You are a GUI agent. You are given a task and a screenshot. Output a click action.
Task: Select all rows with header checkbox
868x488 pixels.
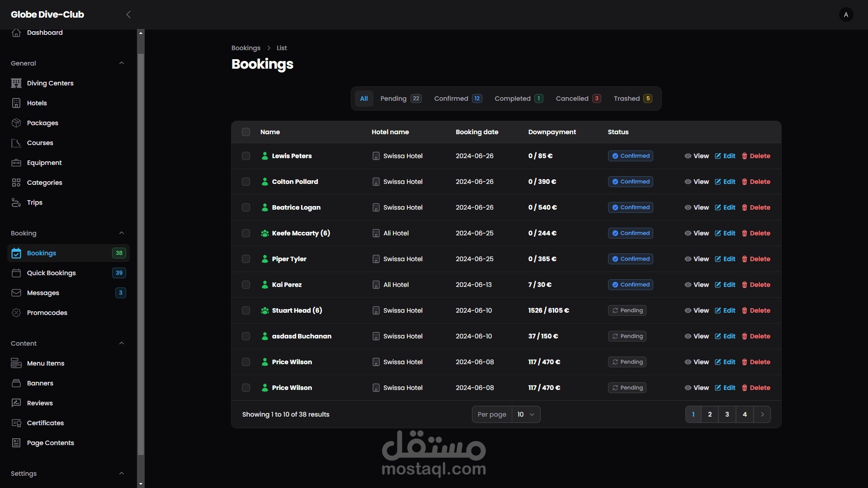(x=246, y=132)
